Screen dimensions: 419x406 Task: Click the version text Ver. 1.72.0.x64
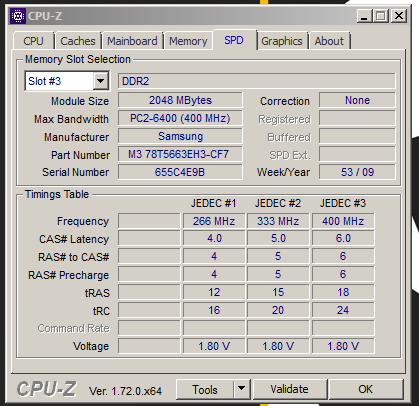coord(125,391)
